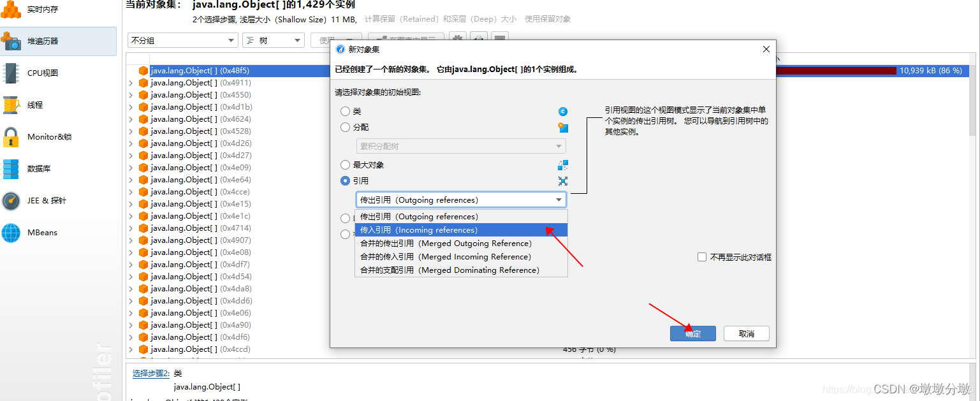This screenshot has width=980, height=401.
Task: Select the java.lang.Object[] (0x4e08) row
Action: point(201,252)
